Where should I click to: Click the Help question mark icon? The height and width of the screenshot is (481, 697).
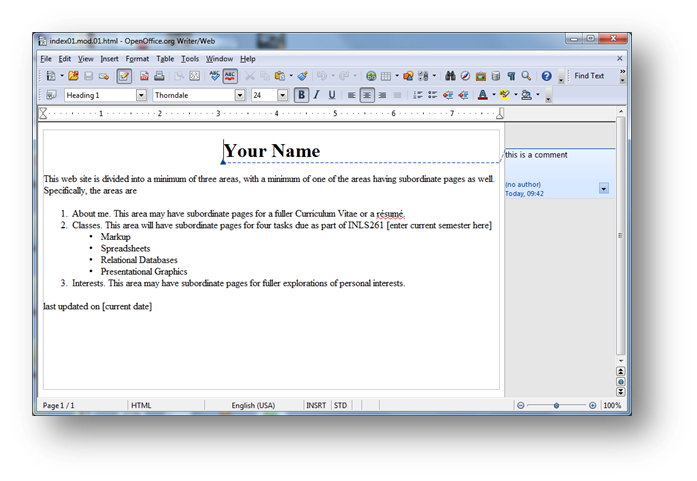546,76
